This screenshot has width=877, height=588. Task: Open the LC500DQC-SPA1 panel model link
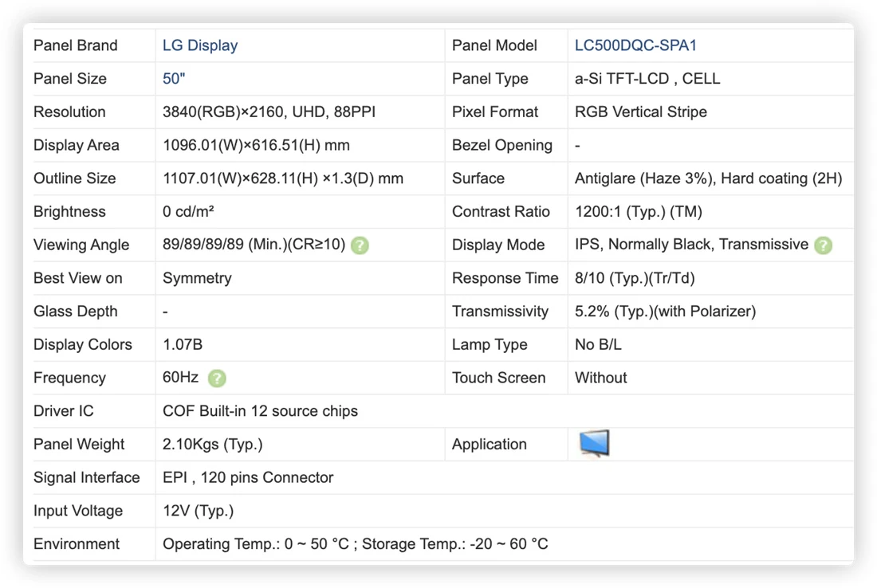pos(635,45)
